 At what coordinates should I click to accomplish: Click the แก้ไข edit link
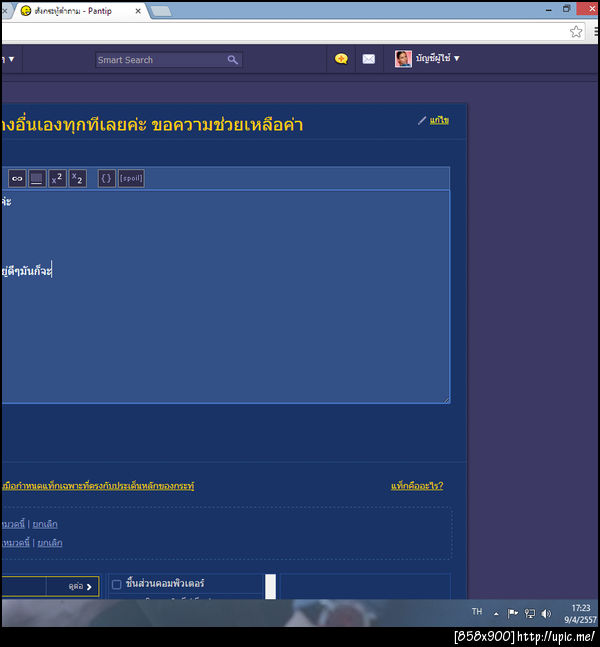click(x=439, y=120)
